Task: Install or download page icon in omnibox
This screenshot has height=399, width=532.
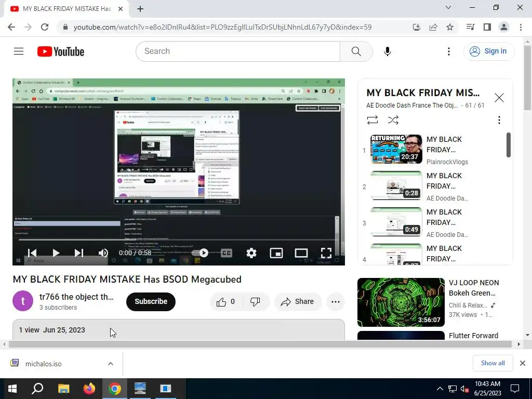Action: click(x=416, y=27)
